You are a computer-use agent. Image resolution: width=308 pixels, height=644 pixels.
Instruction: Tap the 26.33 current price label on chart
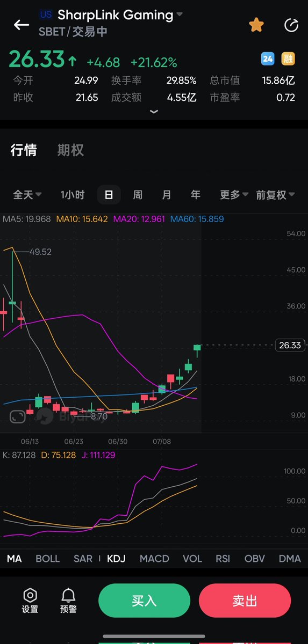(x=290, y=345)
